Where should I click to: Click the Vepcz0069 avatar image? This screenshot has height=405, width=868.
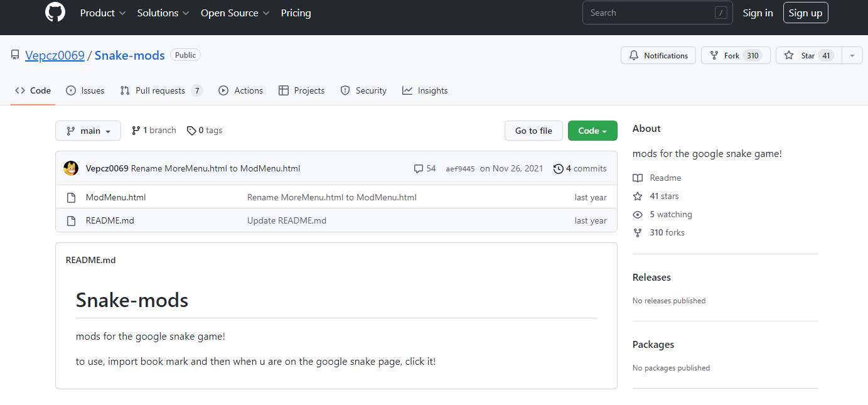(x=71, y=168)
